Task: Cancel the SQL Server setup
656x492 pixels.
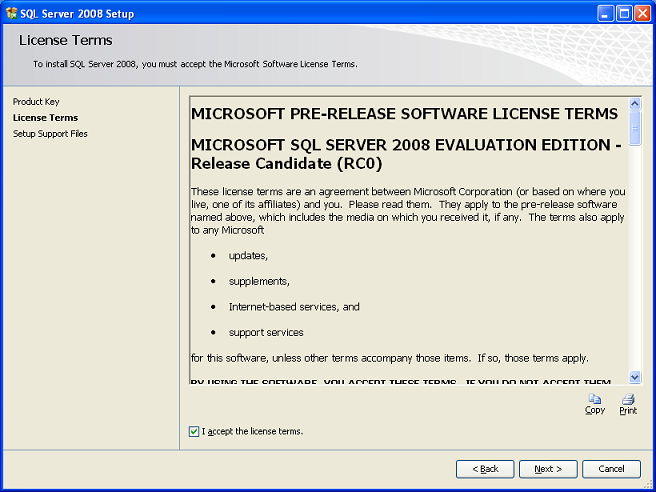Action: (611, 469)
